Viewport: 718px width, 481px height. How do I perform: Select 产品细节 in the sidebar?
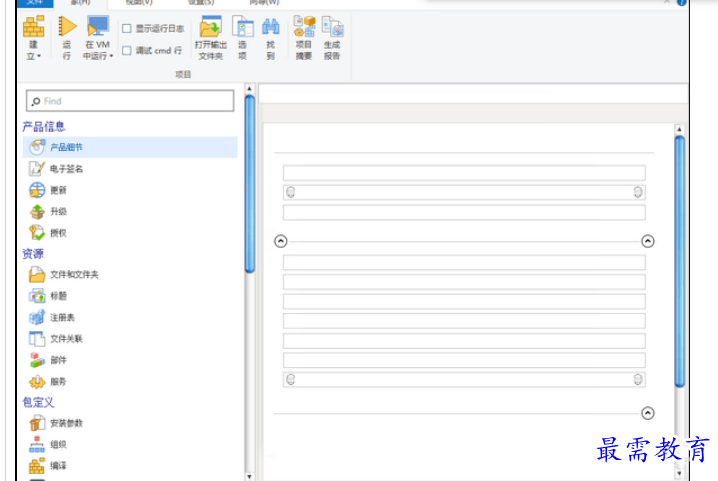[x=130, y=147]
